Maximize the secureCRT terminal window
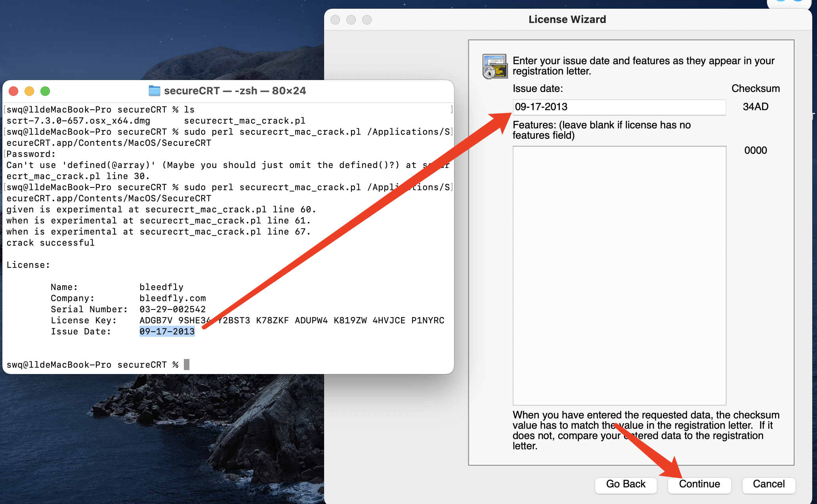Screen dimensions: 817x504 [x=45, y=91]
